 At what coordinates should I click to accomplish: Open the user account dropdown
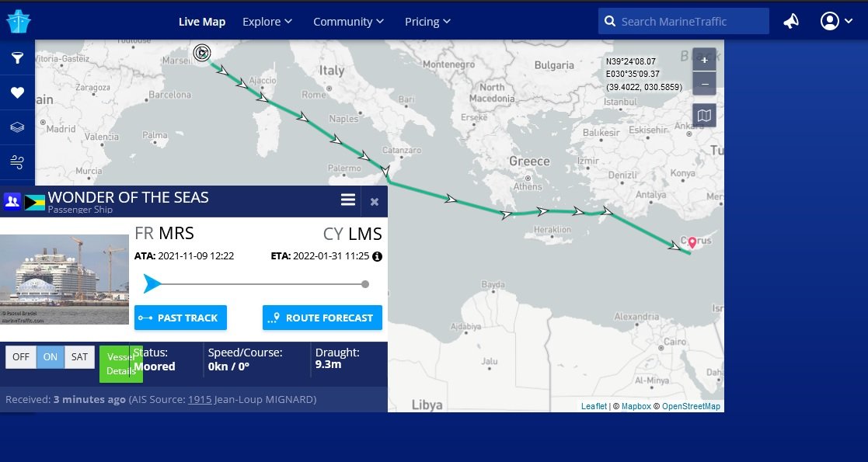(x=836, y=22)
